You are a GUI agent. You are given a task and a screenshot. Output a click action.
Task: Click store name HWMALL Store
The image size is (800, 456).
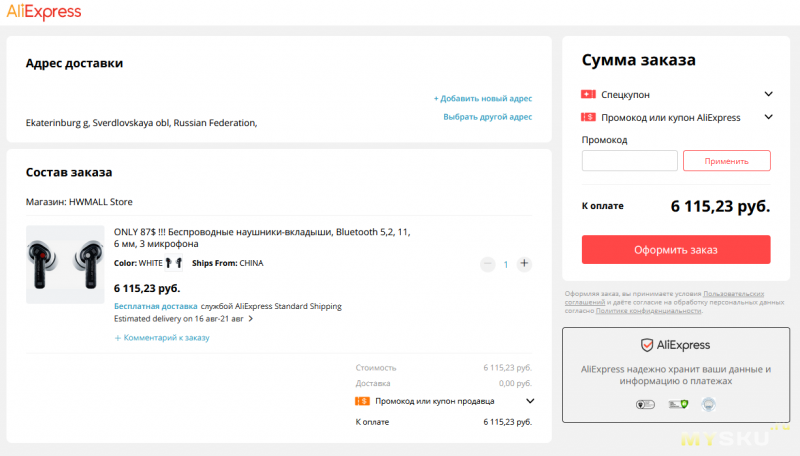pyautogui.click(x=101, y=202)
